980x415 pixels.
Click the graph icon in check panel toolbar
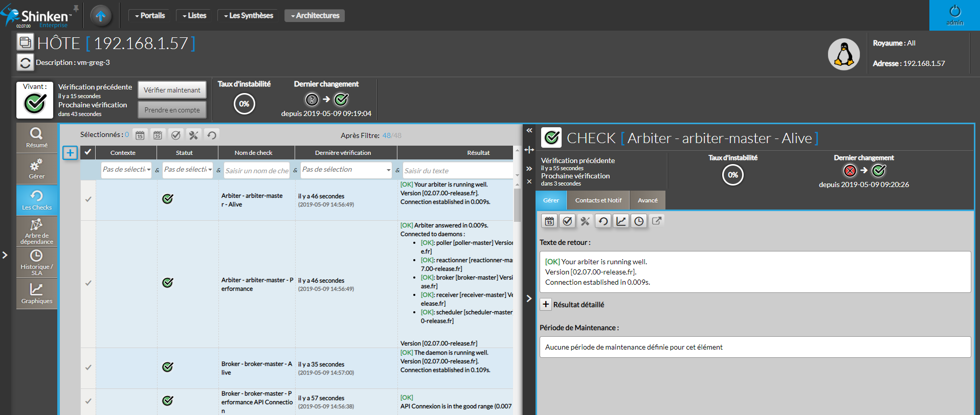click(x=621, y=221)
